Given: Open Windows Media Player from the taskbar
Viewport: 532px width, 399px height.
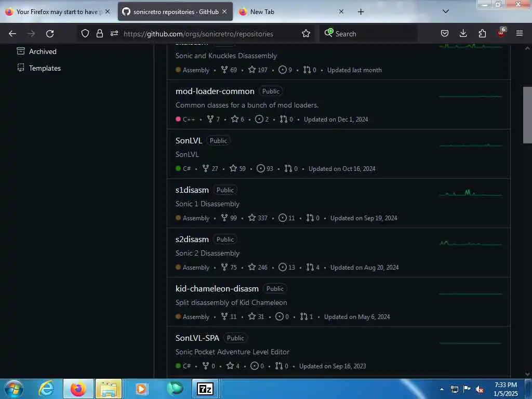Looking at the screenshot, I should click(141, 389).
